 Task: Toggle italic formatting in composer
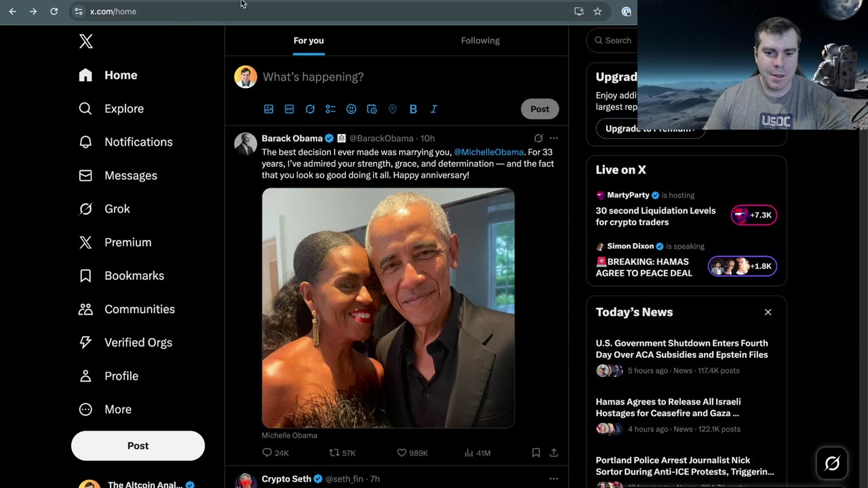point(434,109)
